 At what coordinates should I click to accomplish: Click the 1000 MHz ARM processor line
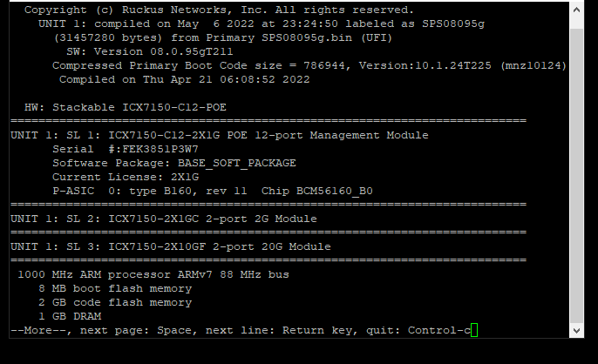[153, 274]
